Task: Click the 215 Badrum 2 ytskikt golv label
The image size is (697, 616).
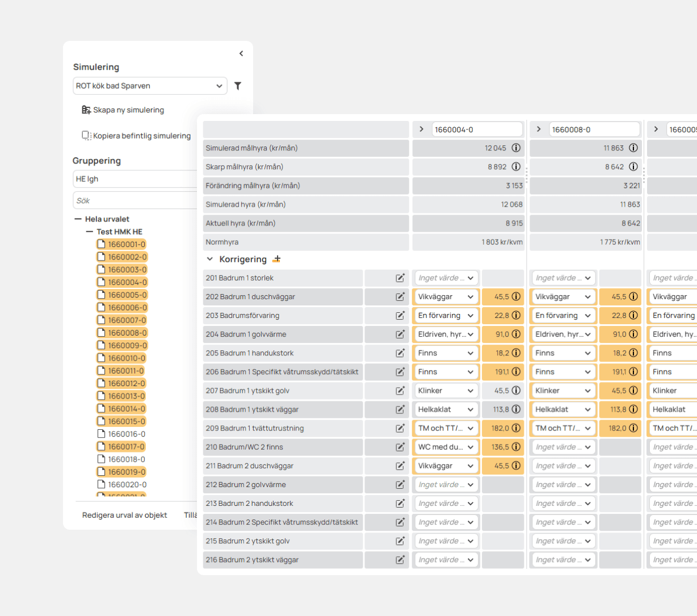Action: (247, 540)
